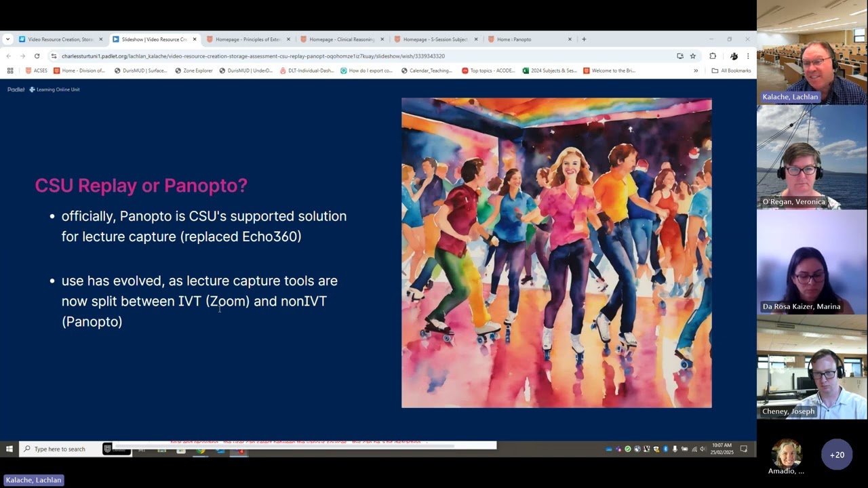Open the Top topics - ACODE bookmark
The image size is (868, 488).
[x=488, y=70]
